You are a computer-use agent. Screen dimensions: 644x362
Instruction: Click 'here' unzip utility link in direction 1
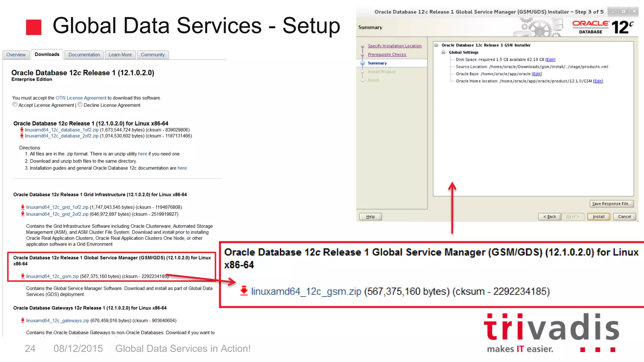point(142,154)
